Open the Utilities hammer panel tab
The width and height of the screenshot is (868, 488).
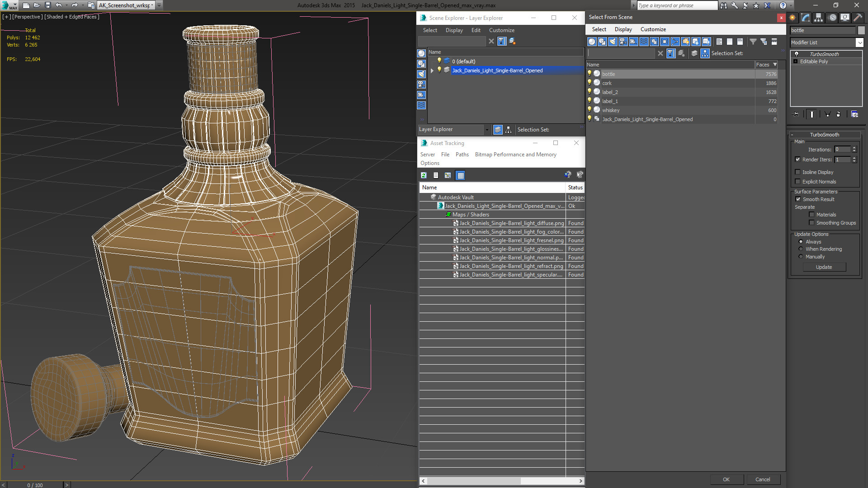858,18
